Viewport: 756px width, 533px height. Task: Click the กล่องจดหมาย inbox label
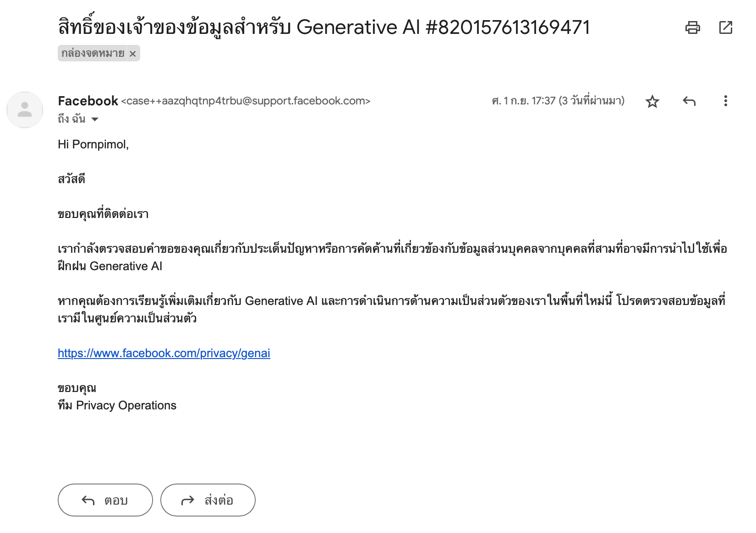93,54
